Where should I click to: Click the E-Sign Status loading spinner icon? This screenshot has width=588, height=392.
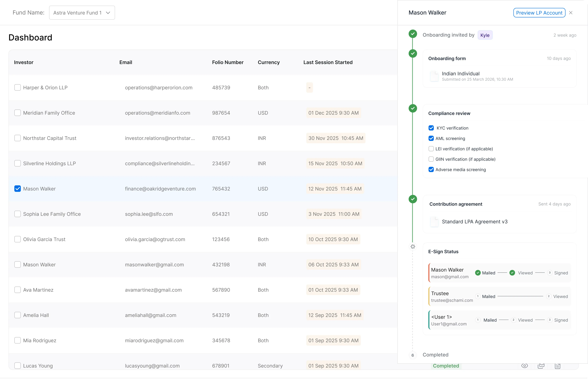pyautogui.click(x=413, y=246)
